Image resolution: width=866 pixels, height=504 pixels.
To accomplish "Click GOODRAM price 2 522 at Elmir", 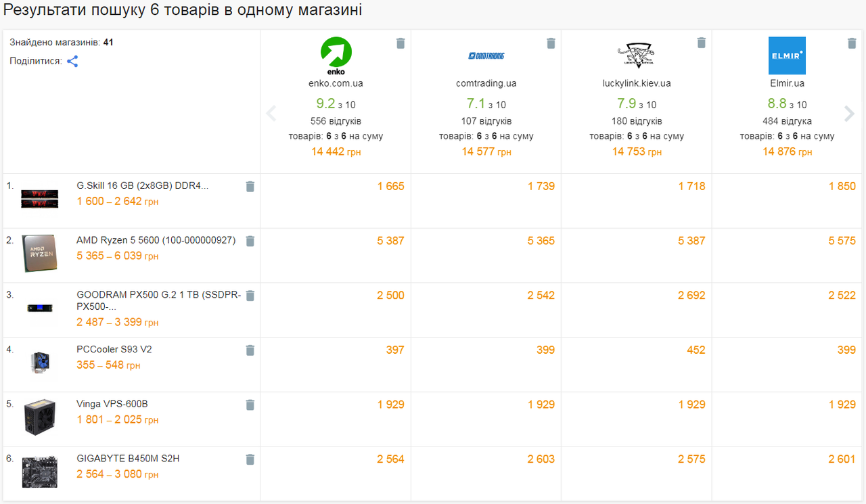I will pyautogui.click(x=842, y=295).
